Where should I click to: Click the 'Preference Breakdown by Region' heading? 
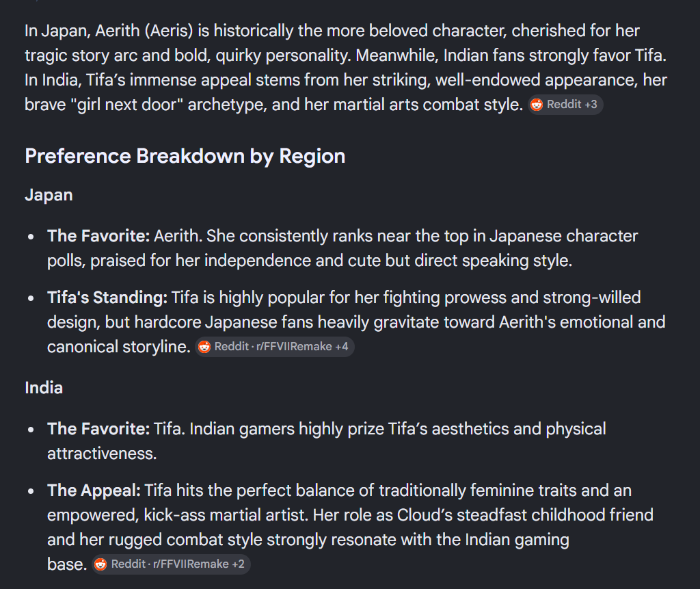tap(185, 156)
